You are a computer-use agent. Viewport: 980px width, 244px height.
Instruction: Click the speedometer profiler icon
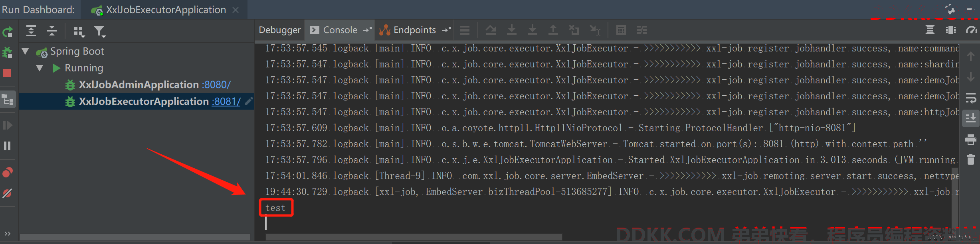tap(971, 30)
